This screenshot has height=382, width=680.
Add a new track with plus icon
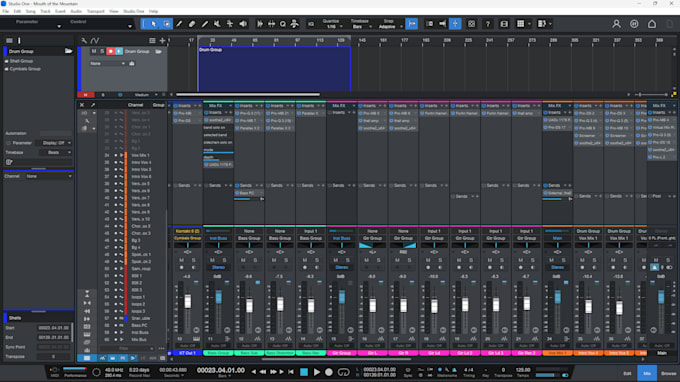[162, 41]
